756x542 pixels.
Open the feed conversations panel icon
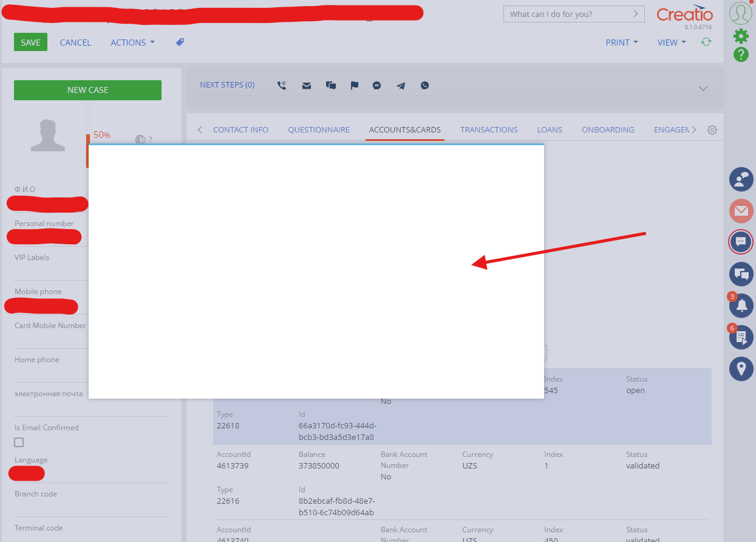[x=741, y=273]
